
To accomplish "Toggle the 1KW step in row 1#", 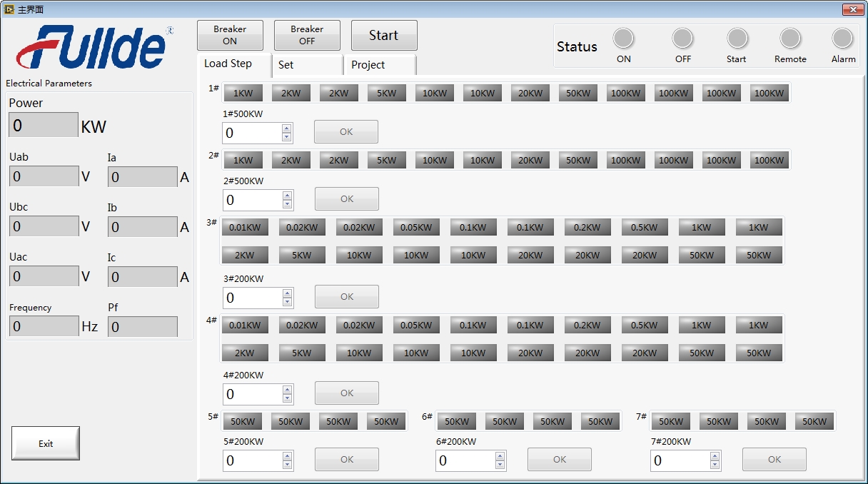I will (x=243, y=93).
